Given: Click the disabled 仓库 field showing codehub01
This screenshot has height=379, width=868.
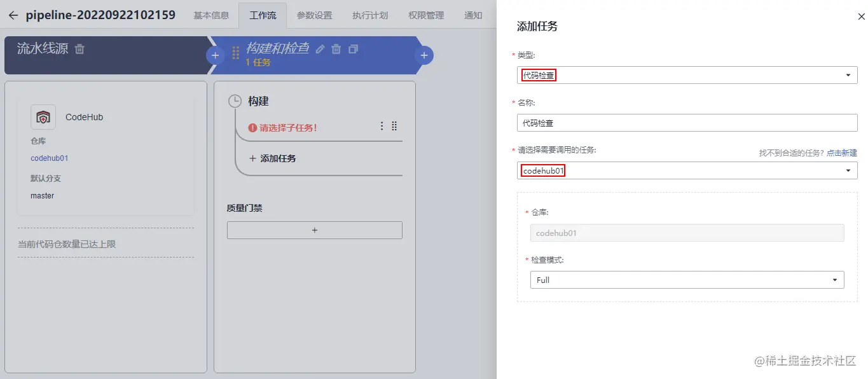Looking at the screenshot, I should 687,233.
